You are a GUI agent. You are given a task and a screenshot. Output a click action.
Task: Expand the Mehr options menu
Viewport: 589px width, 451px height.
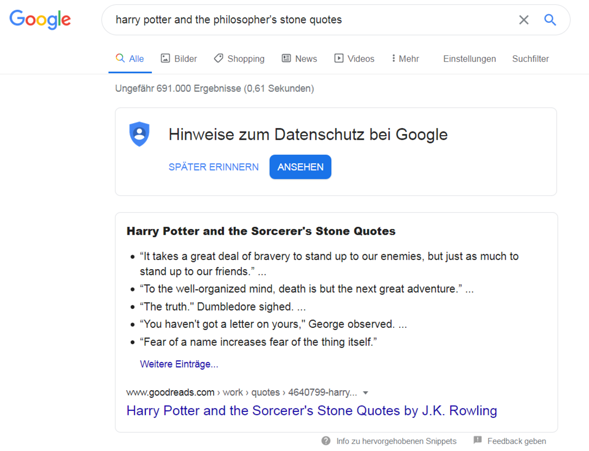(x=405, y=59)
